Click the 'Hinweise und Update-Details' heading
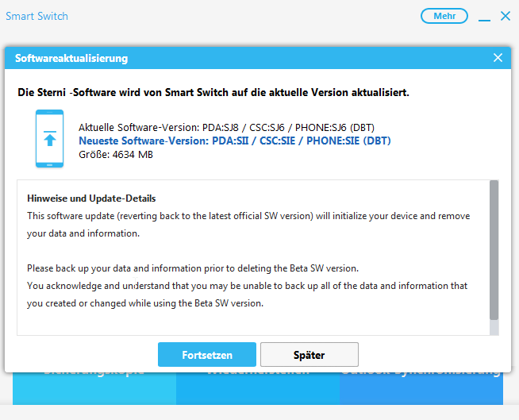 91,198
